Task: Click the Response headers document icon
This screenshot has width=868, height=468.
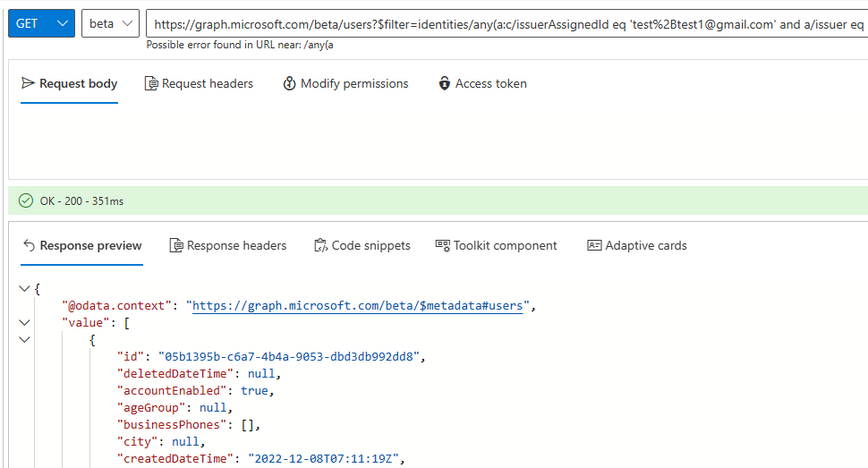Action: tap(176, 245)
